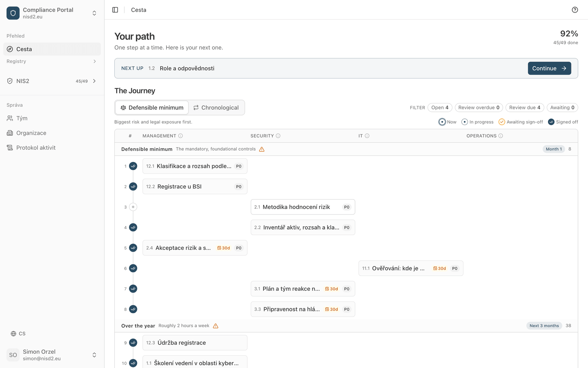
Task: Open the Simon Orzel account menu
Action: [52, 355]
